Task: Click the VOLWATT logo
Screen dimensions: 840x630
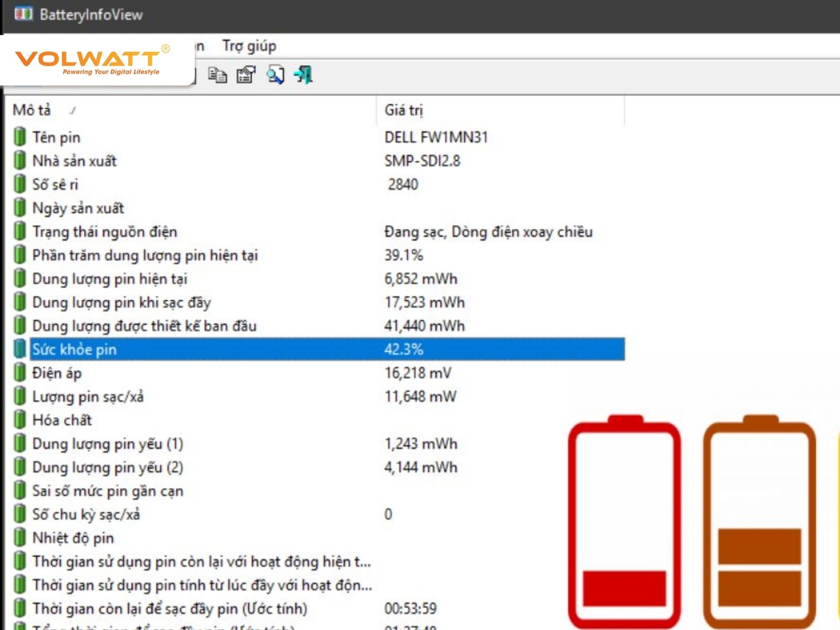Action: [x=89, y=59]
